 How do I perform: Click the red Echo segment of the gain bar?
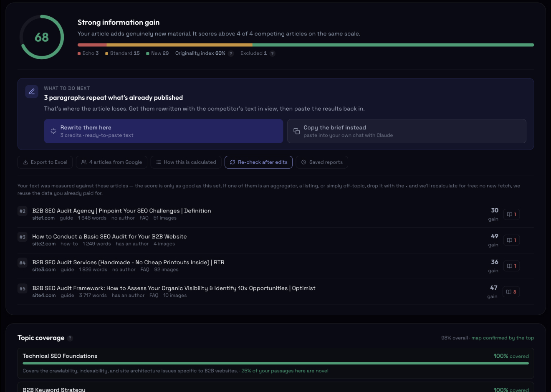click(x=92, y=45)
